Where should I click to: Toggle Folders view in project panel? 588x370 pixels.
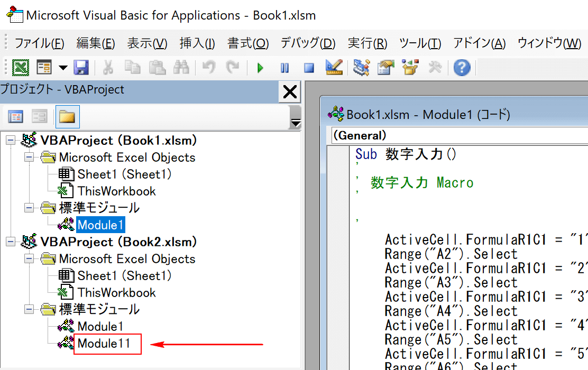pos(68,117)
